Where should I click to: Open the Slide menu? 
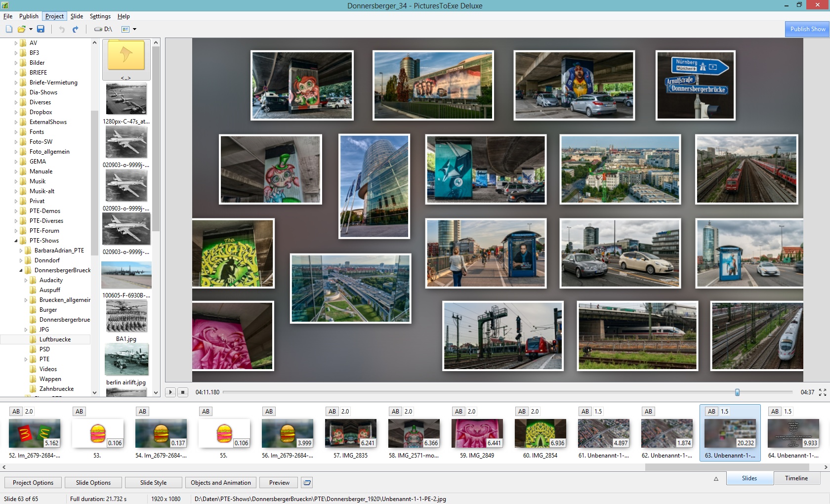(77, 16)
